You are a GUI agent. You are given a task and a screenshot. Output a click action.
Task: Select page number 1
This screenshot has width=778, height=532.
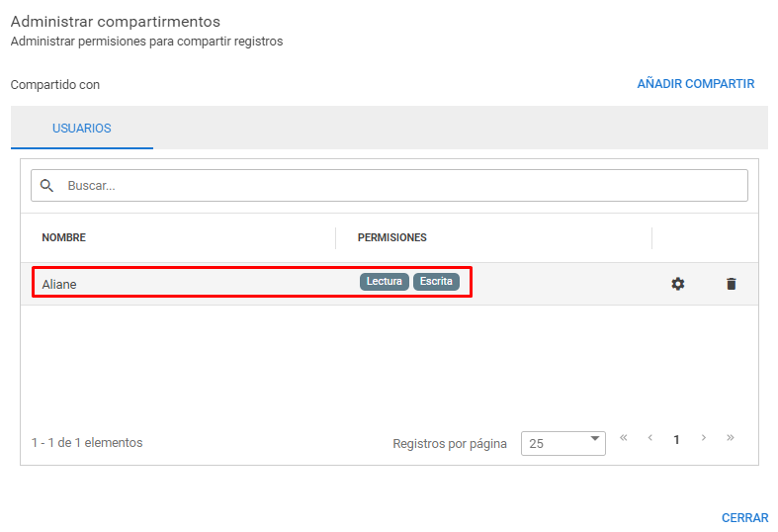[x=676, y=440]
